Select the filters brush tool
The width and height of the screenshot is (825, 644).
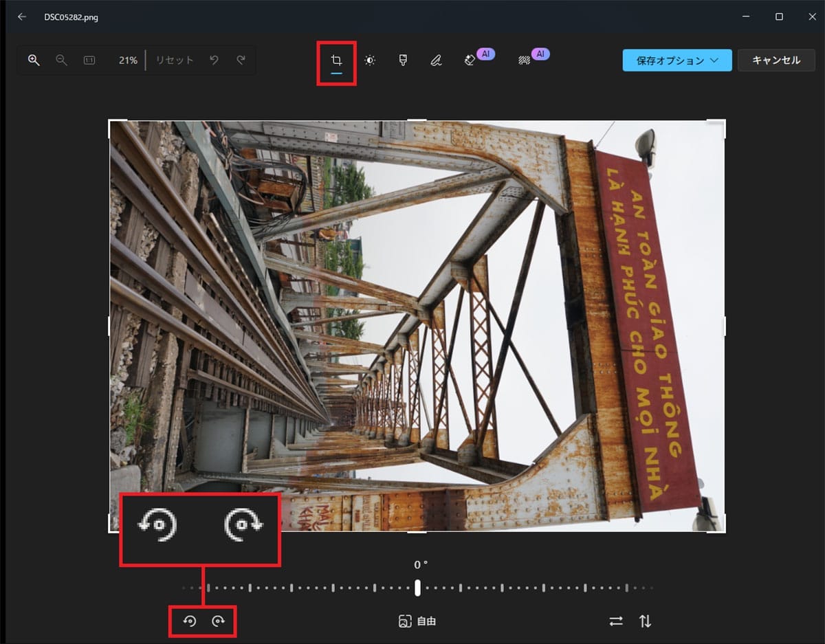[402, 60]
